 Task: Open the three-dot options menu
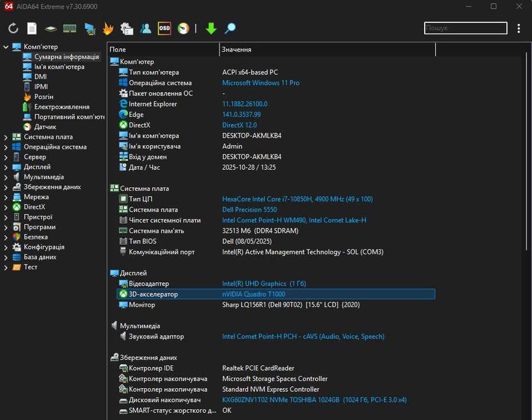(x=518, y=28)
